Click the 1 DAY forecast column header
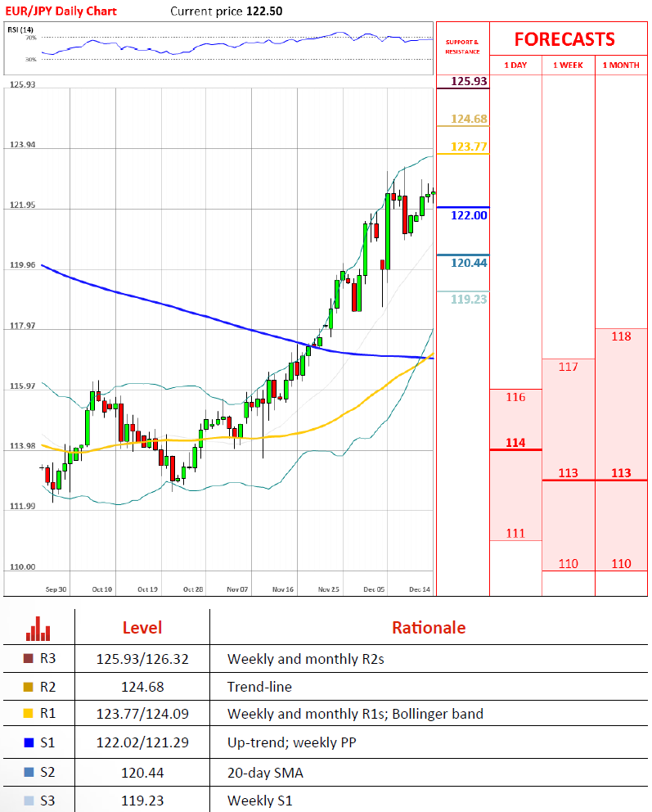The image size is (652, 812). click(x=515, y=65)
